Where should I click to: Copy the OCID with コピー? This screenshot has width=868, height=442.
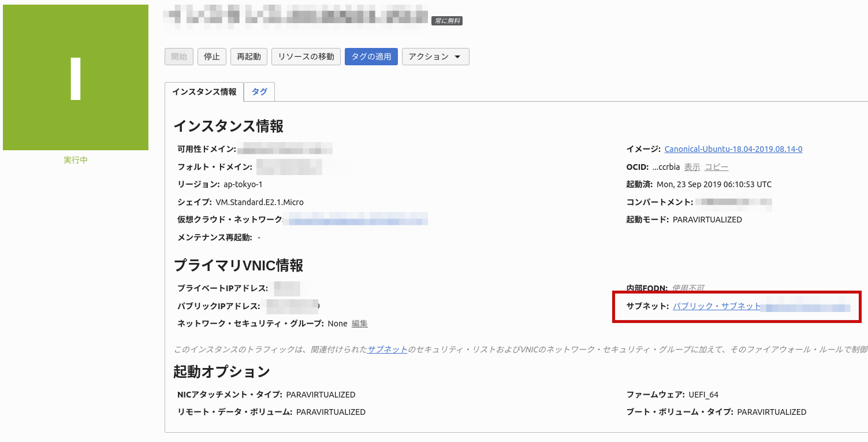click(716, 166)
